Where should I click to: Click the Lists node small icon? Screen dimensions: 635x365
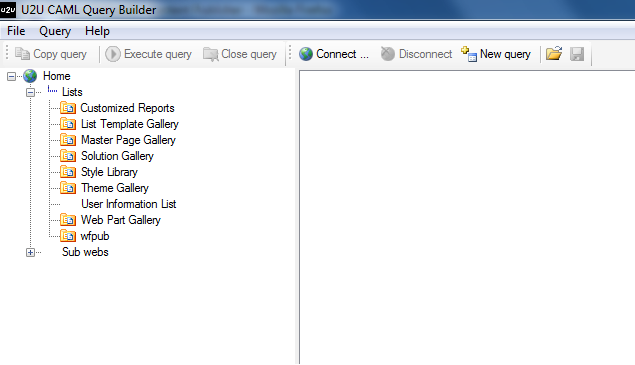(52, 90)
